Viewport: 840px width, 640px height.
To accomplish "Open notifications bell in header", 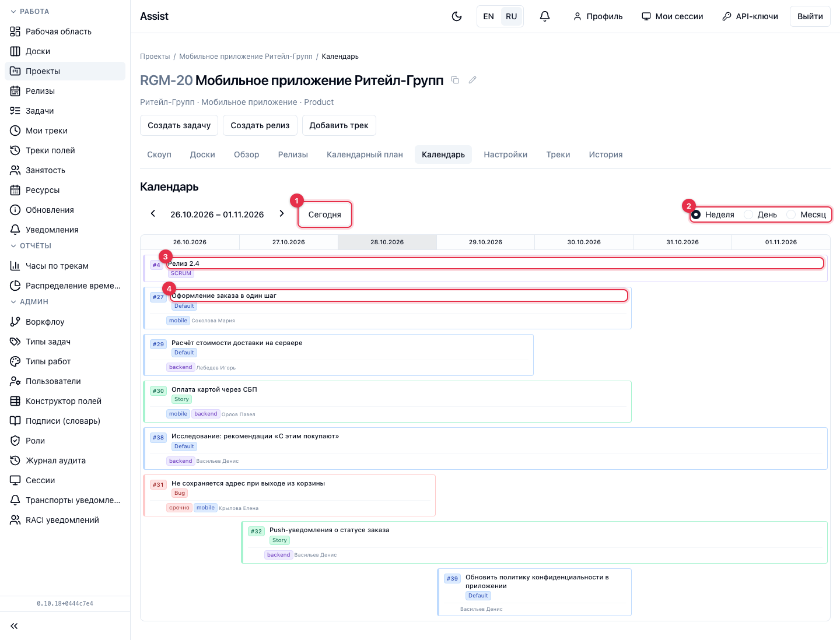I will (545, 16).
